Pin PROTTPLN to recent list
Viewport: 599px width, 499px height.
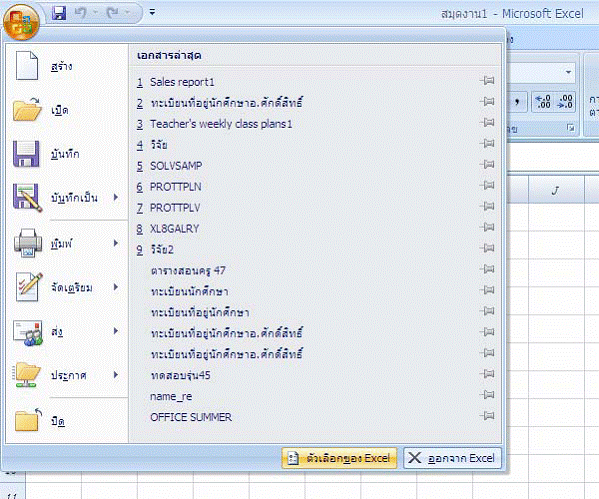pyautogui.click(x=487, y=185)
